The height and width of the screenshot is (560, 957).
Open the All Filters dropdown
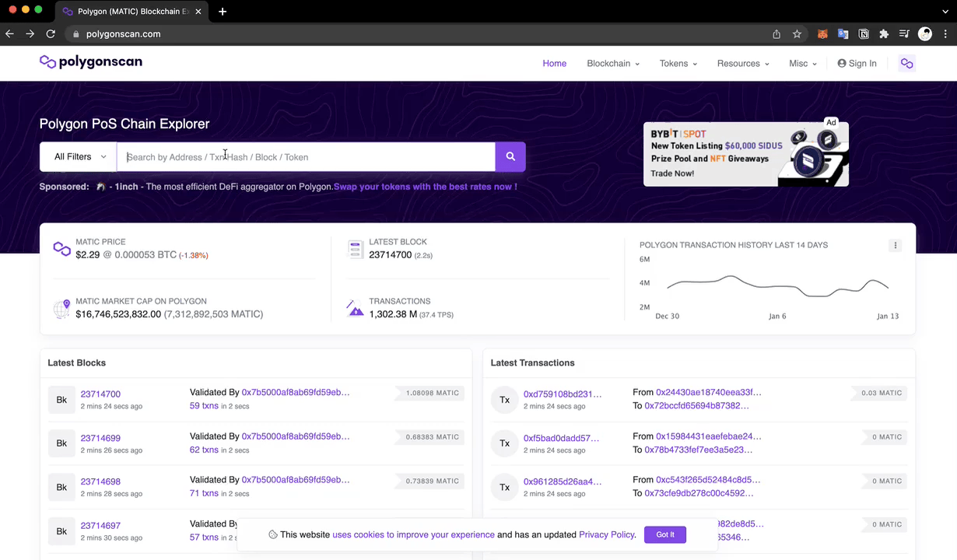79,156
